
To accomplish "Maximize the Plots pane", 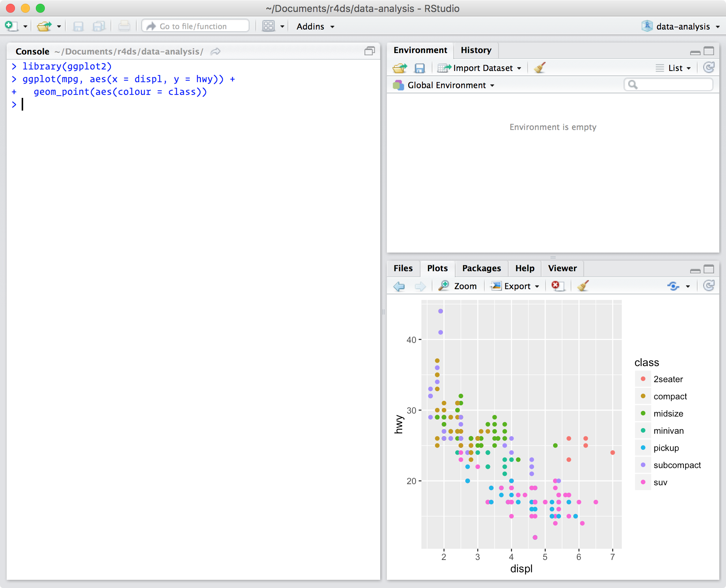I will [709, 269].
